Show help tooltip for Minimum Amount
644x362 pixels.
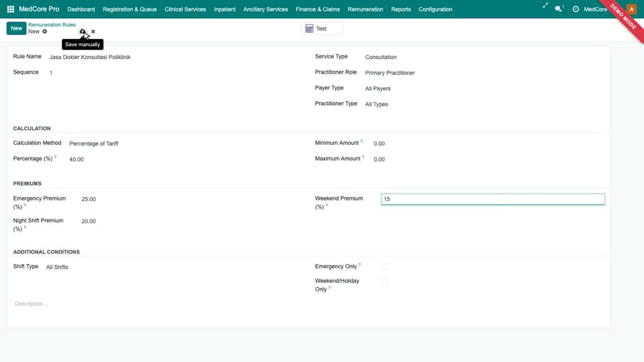362,141
